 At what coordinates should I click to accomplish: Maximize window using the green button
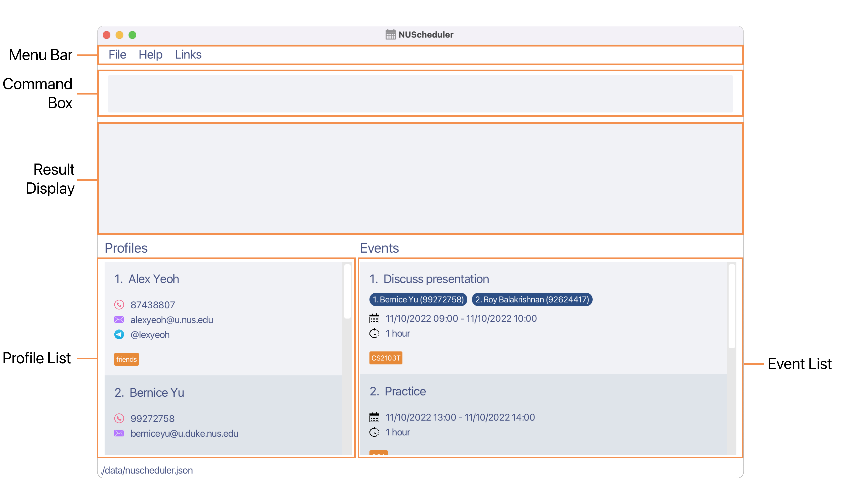coord(133,35)
